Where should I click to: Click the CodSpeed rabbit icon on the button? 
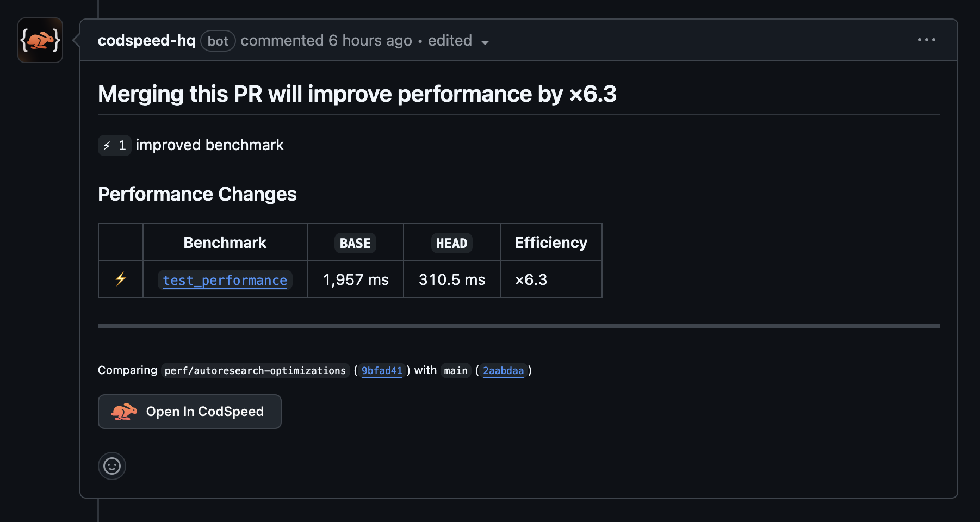point(124,412)
